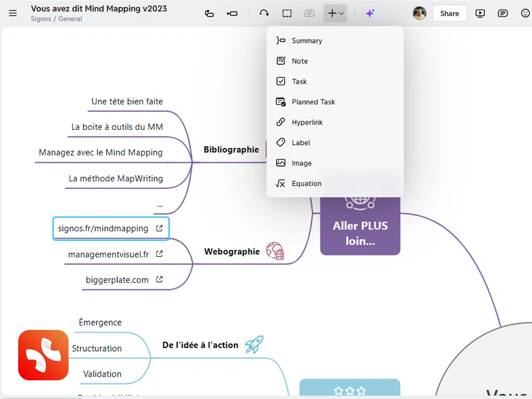The width and height of the screenshot is (532, 399).
Task: Open the emoji sticker picker
Action: pyautogui.click(x=525, y=14)
